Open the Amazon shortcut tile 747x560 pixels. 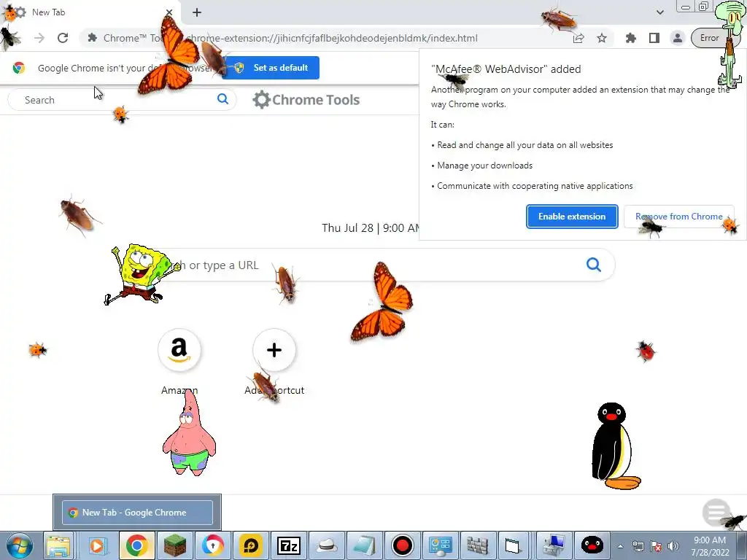click(x=179, y=350)
